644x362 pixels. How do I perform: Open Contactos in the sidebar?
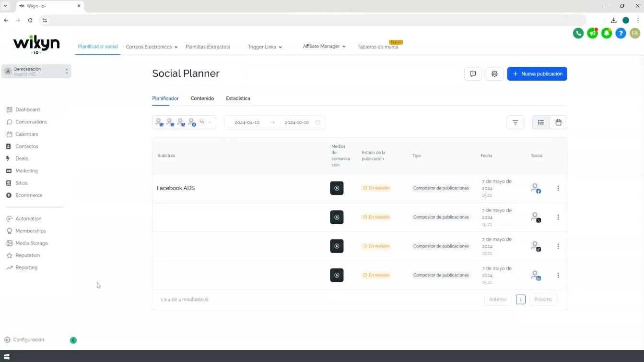pos(26,146)
